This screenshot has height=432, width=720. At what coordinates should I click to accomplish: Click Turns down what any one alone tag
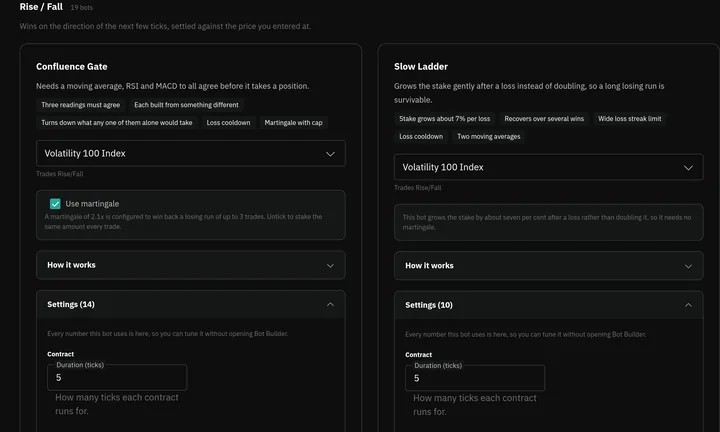pos(117,123)
